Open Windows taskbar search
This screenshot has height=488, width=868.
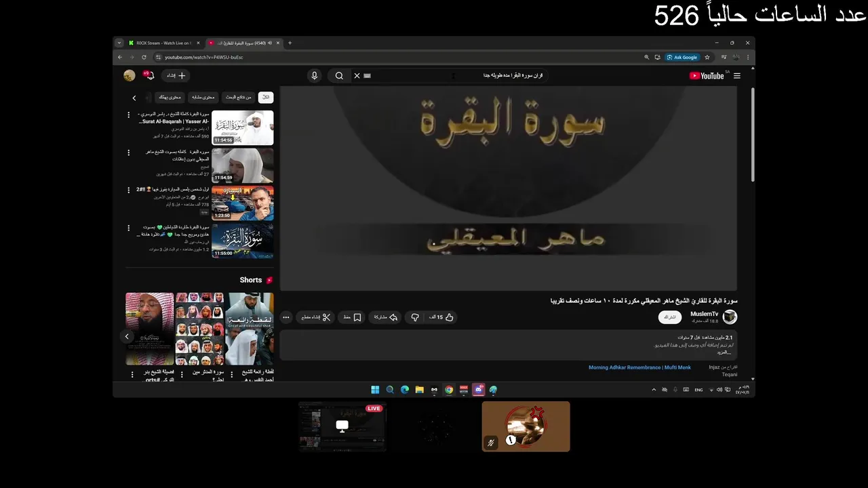[x=390, y=390]
